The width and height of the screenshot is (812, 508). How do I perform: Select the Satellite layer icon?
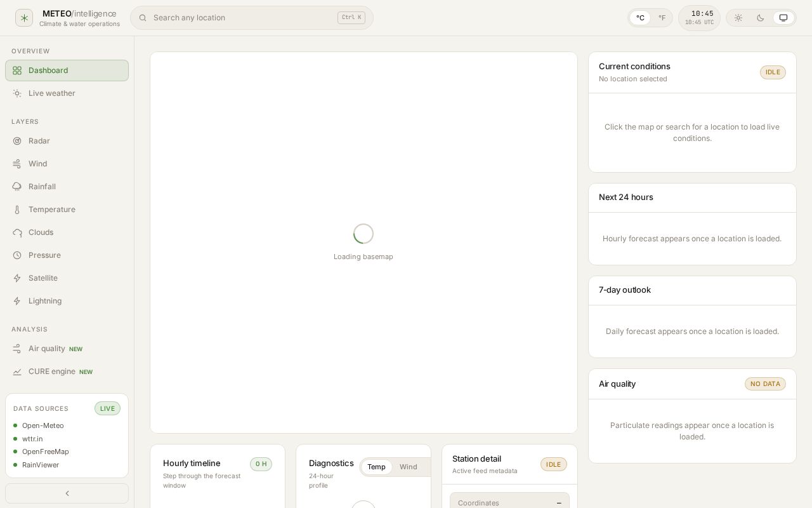click(x=17, y=278)
